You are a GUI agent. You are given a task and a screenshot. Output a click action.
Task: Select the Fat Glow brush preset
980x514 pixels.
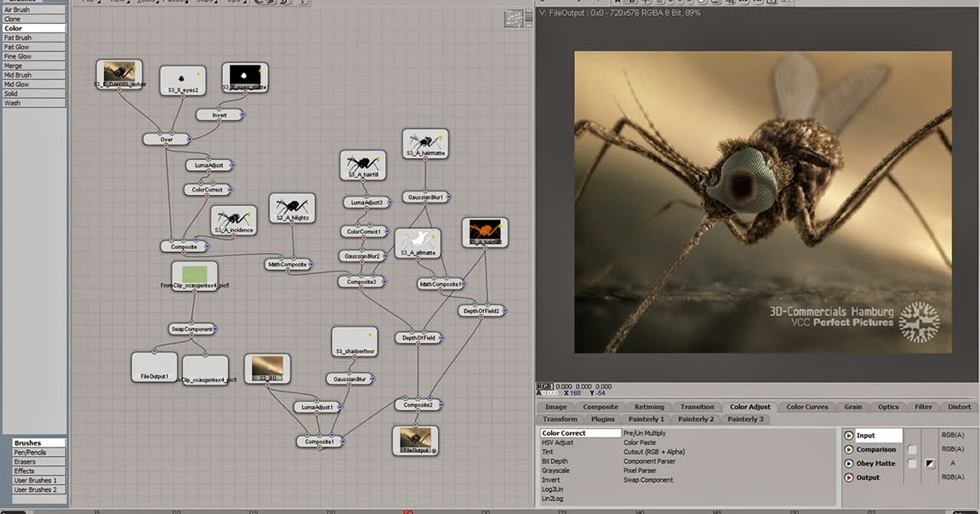34,47
